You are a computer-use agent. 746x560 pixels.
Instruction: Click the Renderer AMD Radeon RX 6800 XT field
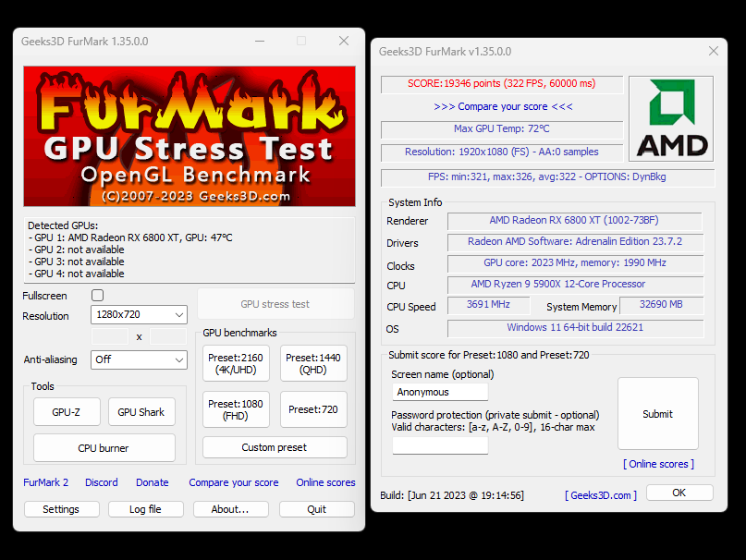pos(575,221)
